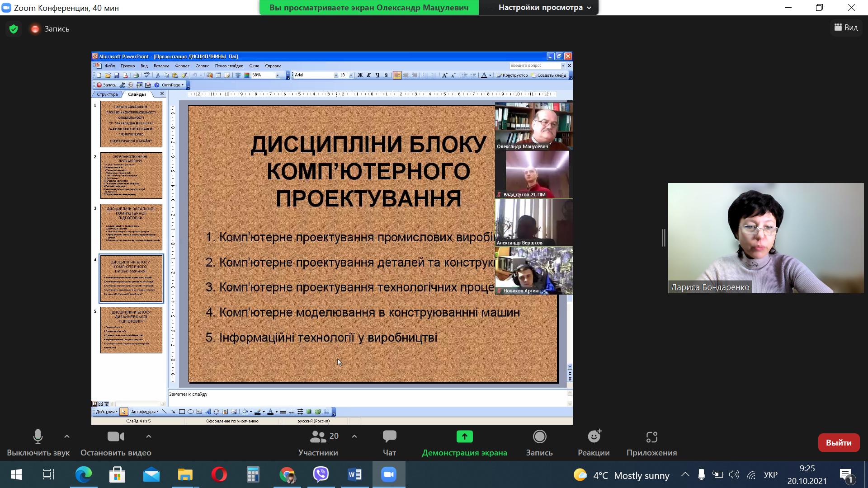Image resolution: width=868 pixels, height=488 pixels.
Task: Stop video with the camera button
Action: pyautogui.click(x=116, y=436)
